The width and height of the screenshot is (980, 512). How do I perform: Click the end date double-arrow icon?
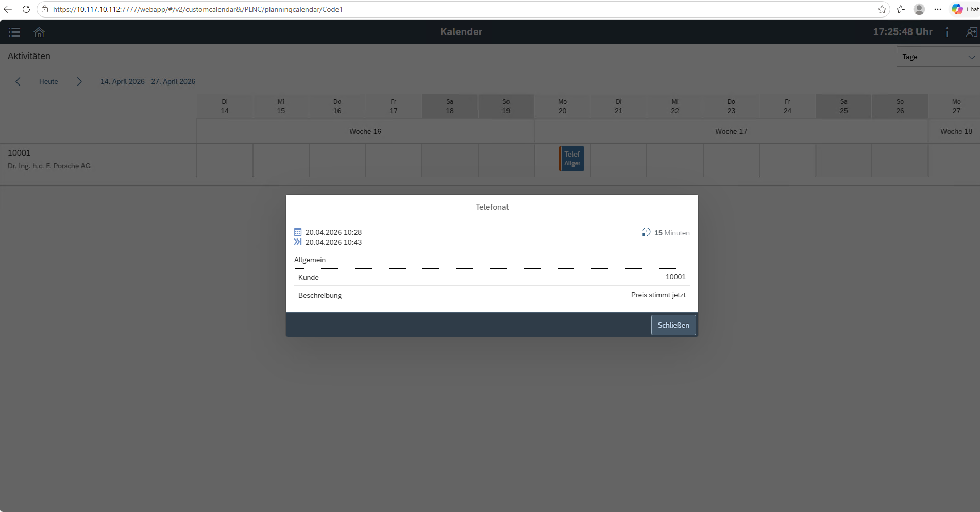tap(298, 242)
